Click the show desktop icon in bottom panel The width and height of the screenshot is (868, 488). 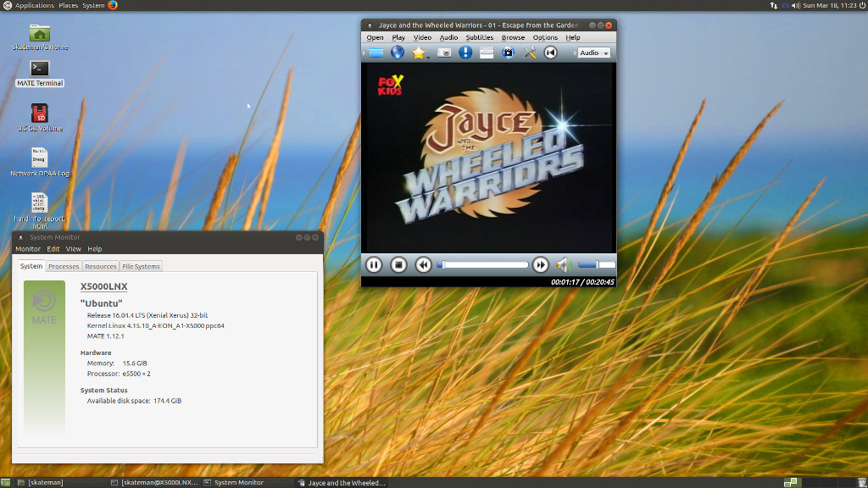coord(6,482)
